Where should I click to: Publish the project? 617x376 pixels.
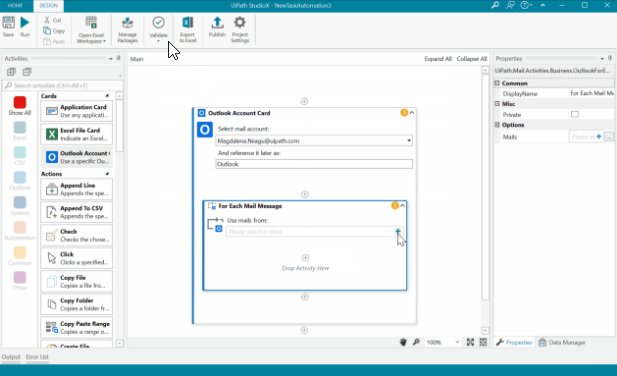pos(217,27)
